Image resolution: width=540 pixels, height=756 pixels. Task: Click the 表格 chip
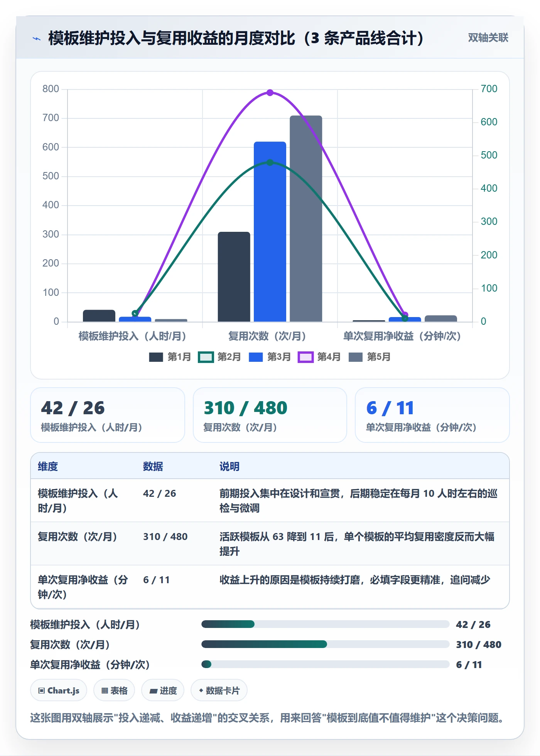point(114,690)
